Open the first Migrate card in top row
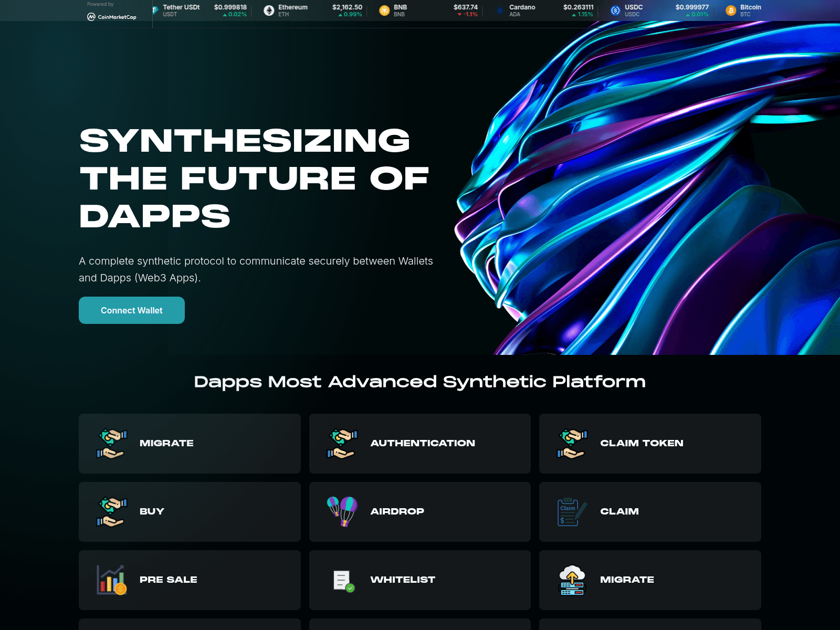Image resolution: width=840 pixels, height=630 pixels. tap(189, 444)
